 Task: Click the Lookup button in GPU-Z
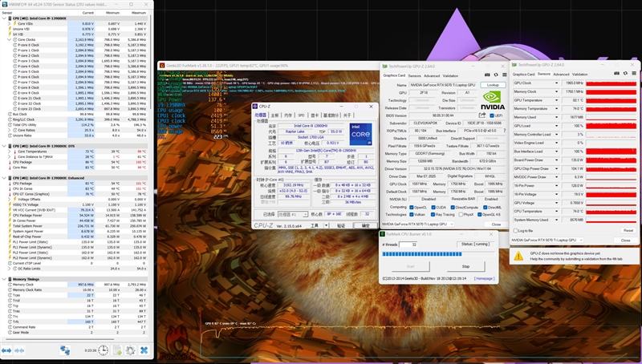[x=493, y=85]
